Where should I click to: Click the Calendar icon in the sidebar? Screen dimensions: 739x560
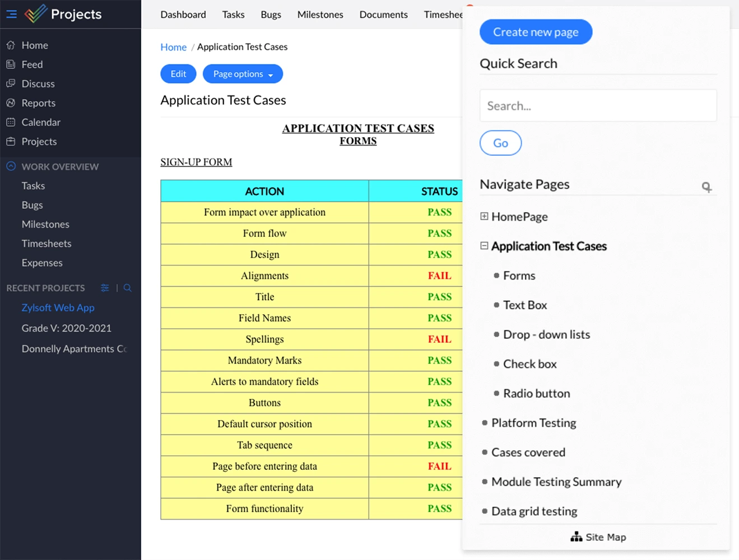(x=11, y=122)
